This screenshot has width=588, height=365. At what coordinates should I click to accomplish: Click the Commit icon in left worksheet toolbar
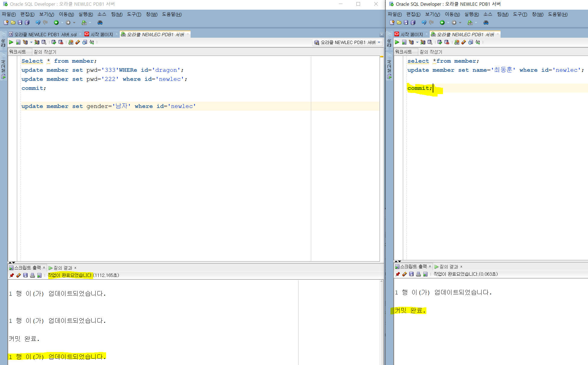pos(54,42)
